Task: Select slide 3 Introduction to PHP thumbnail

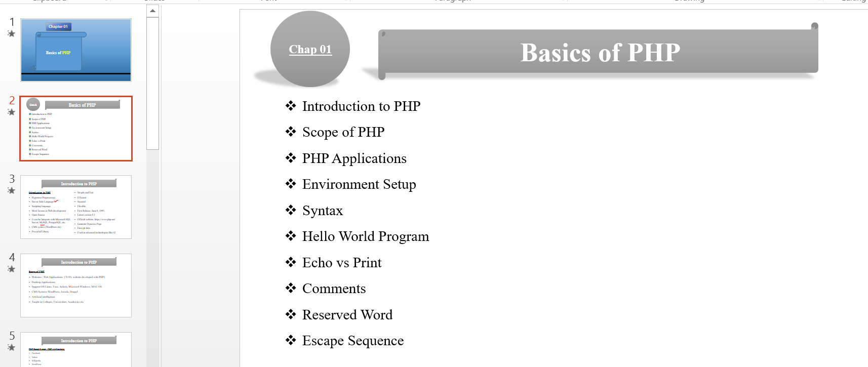Action: pyautogui.click(x=76, y=207)
